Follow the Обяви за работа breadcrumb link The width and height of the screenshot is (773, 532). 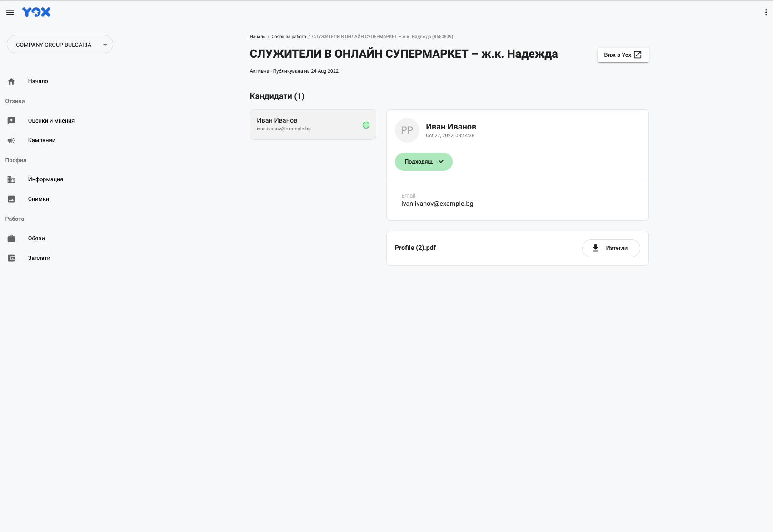click(x=289, y=37)
